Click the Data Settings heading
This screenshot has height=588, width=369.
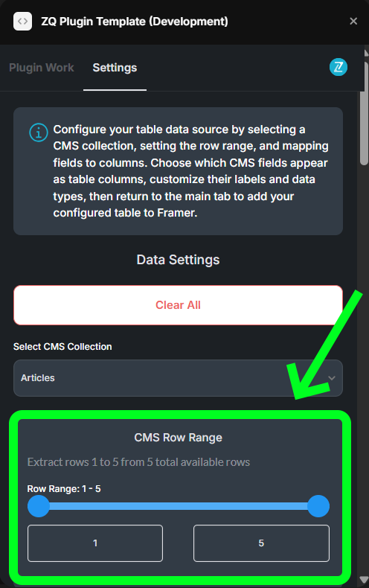pos(178,260)
